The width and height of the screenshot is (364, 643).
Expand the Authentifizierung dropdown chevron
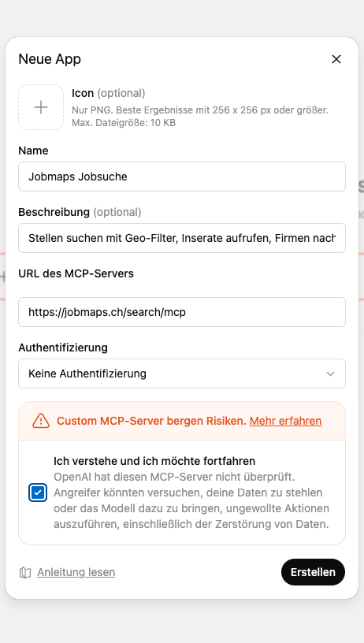point(330,374)
